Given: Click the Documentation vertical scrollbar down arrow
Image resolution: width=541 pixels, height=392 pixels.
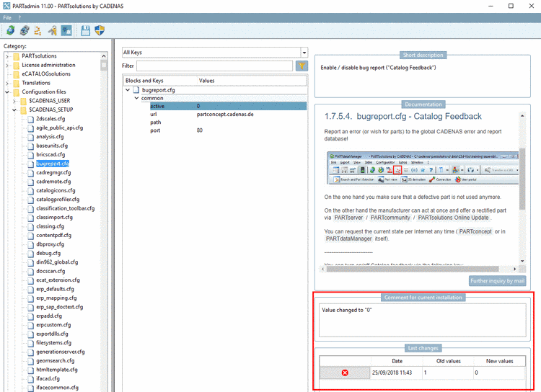Looking at the screenshot, I should coord(522,261).
